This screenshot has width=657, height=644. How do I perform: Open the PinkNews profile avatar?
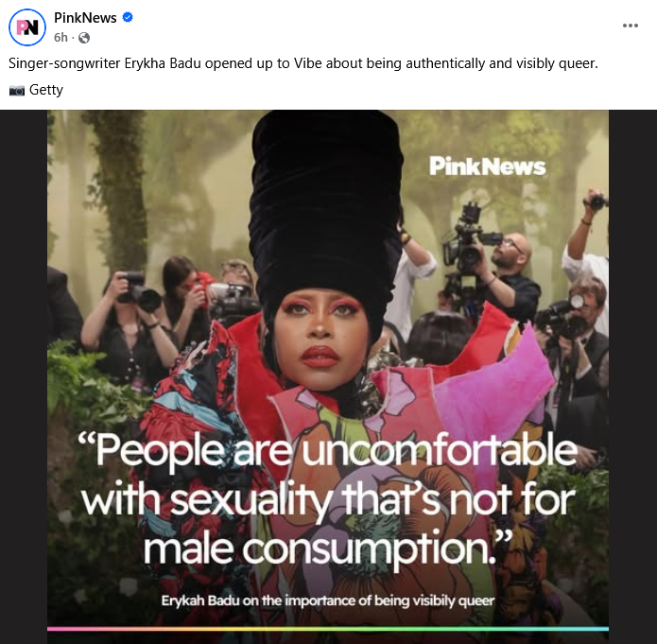point(27,27)
